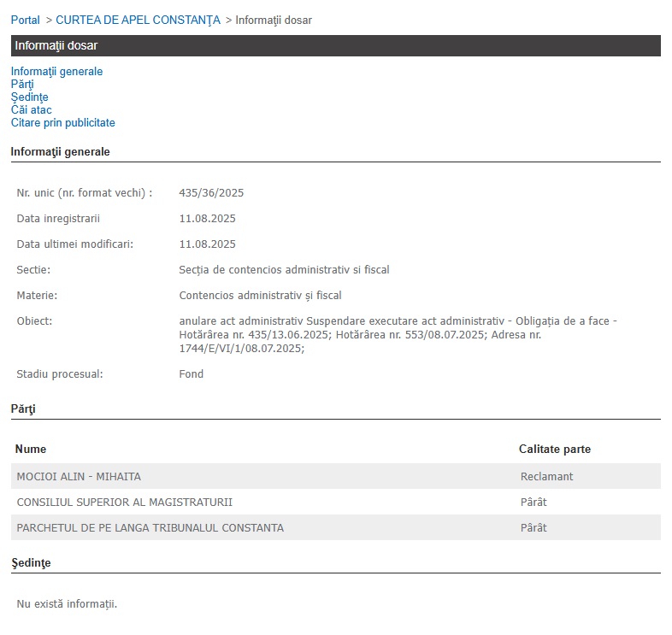
Task: Click the Obiect label
Action: (34, 321)
